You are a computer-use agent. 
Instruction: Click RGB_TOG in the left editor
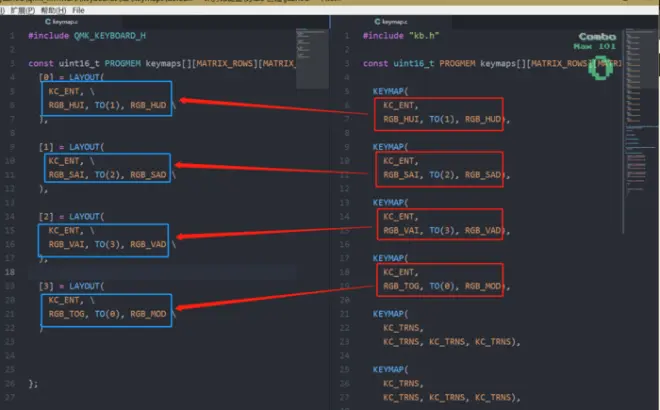[67, 314]
